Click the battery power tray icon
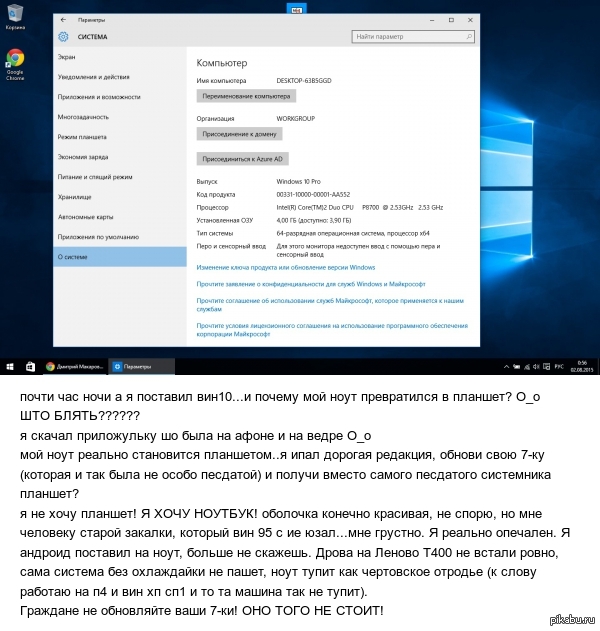 [x=516, y=367]
